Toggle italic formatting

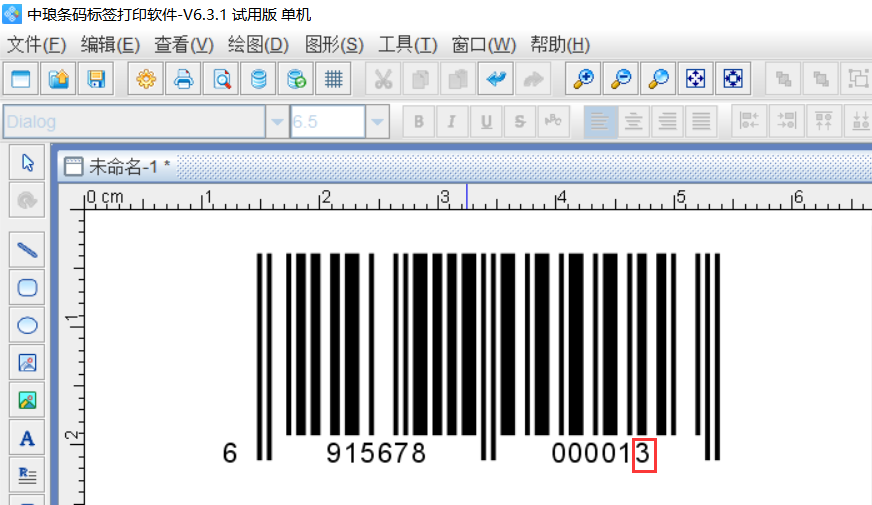[452, 121]
